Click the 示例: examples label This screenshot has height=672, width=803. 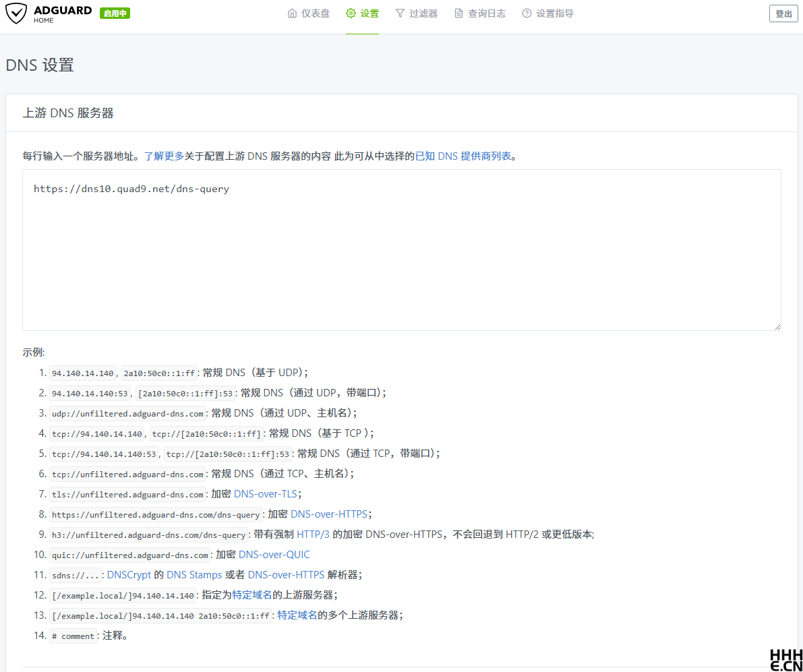tap(34, 352)
